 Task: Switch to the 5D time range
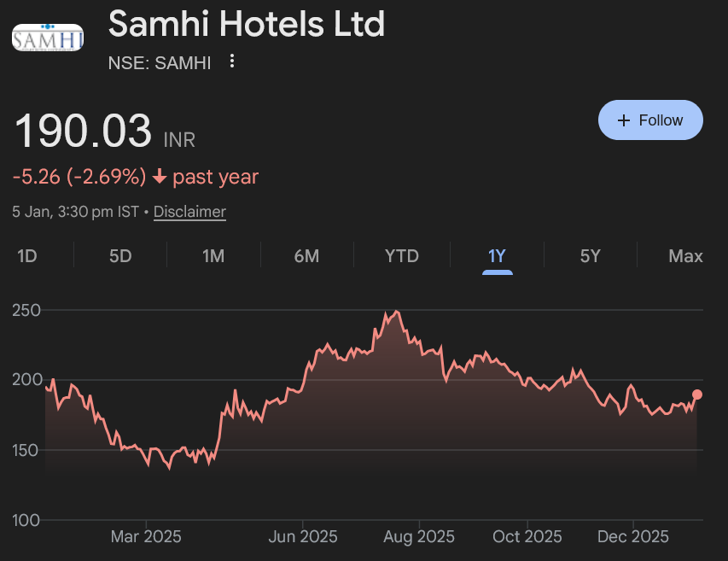point(119,255)
